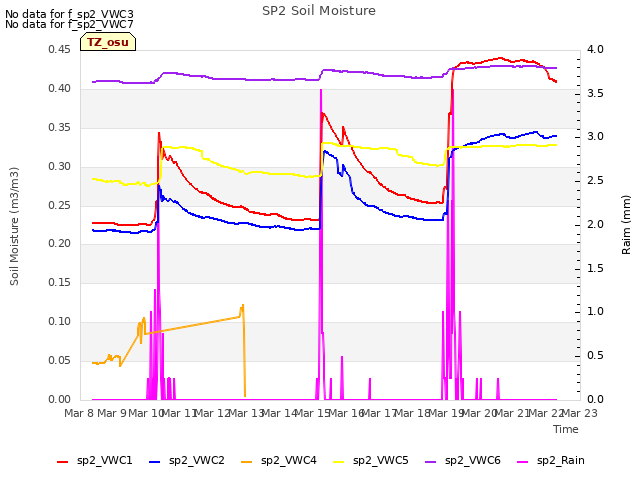The width and height of the screenshot is (640, 480).
Task: Click the Soil Moisture (m3/m3) axis label
Action: [x=14, y=226]
